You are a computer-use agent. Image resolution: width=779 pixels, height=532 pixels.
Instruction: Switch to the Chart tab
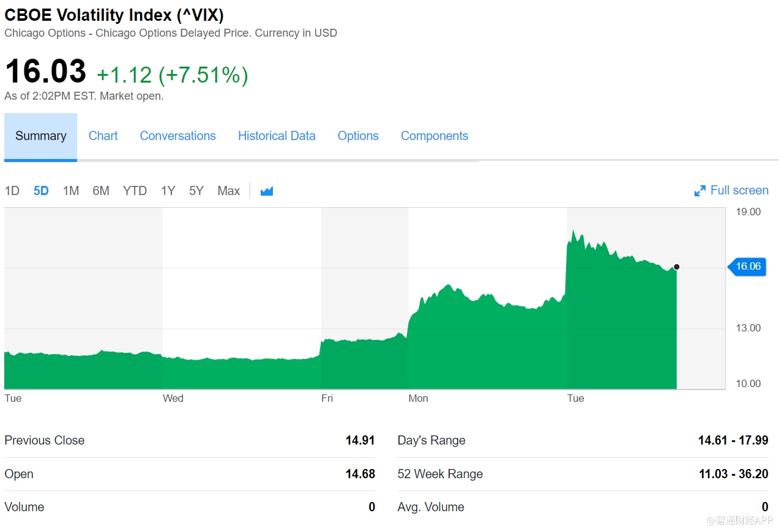103,136
